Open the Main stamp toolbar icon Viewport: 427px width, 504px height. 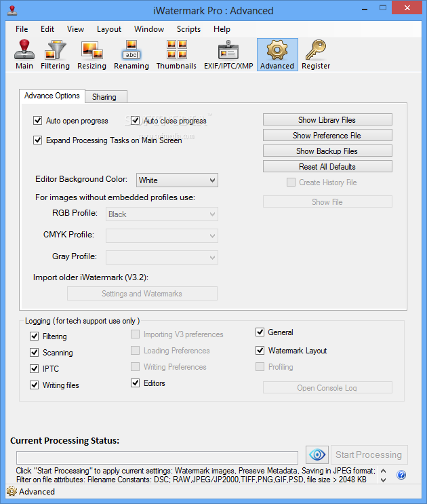24,55
